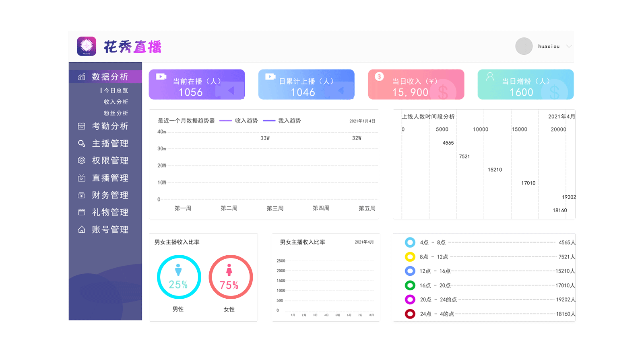
Task: Click the 直播管理 TV icon
Action: [82, 178]
